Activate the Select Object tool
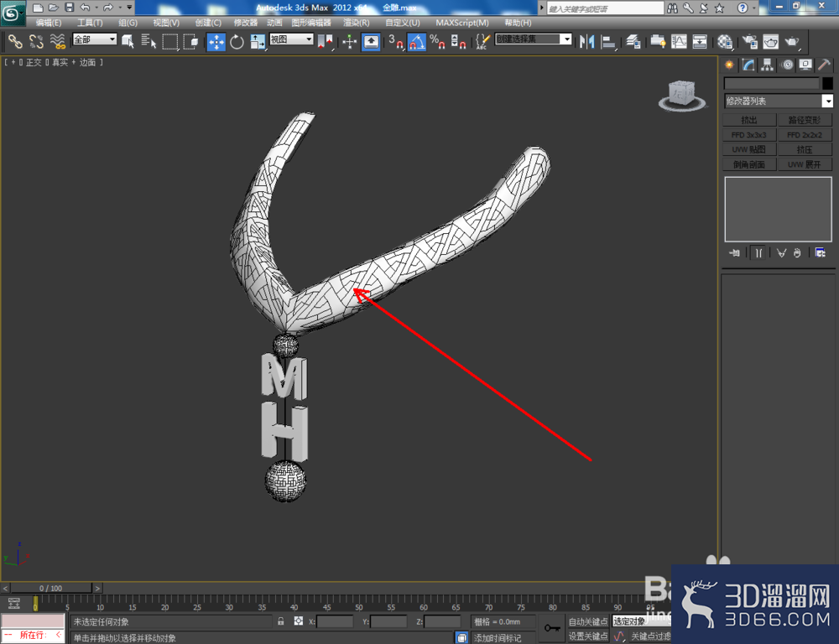The height and width of the screenshot is (644, 839). pos(128,41)
